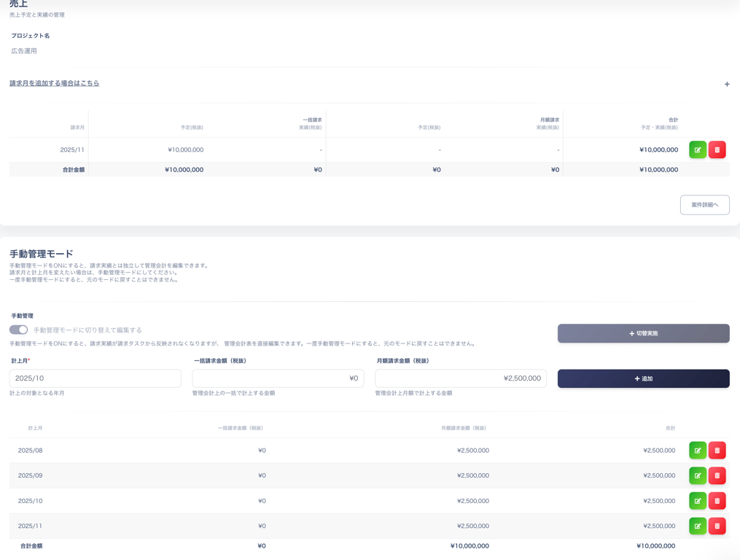This screenshot has height=560, width=740.
Task: Delete the 2025/11 sales billing row
Action: pos(717,149)
